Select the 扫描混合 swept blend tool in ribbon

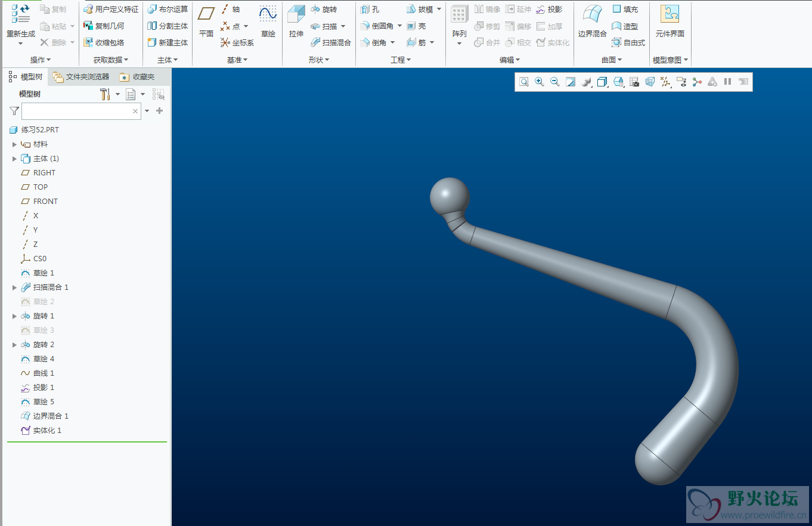tap(331, 43)
